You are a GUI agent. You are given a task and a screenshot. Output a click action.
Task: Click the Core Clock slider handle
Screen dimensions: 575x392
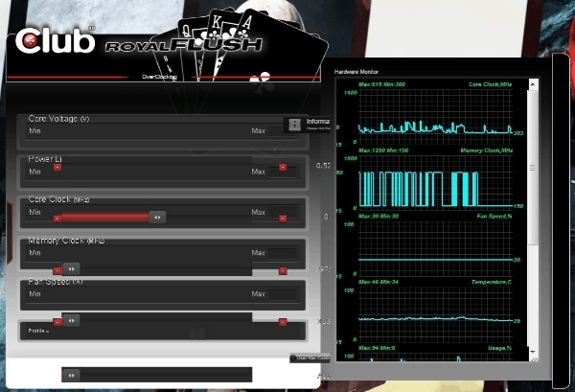[157, 218]
